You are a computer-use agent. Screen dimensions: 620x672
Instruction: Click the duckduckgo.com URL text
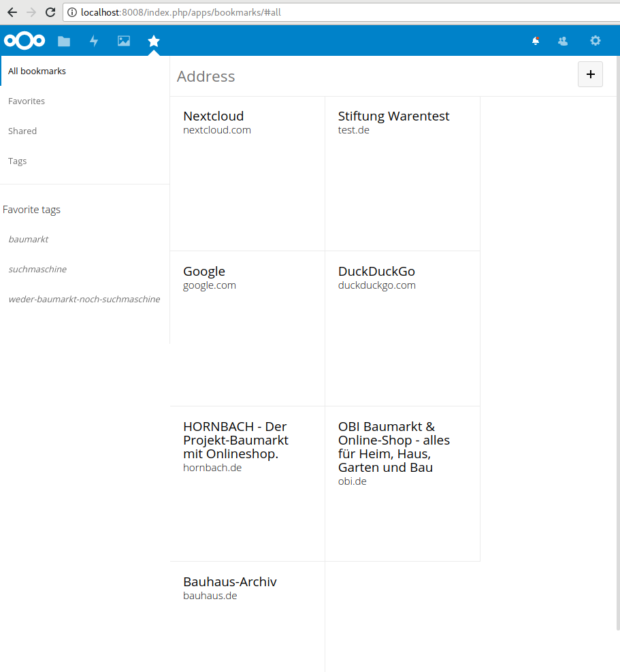click(376, 285)
